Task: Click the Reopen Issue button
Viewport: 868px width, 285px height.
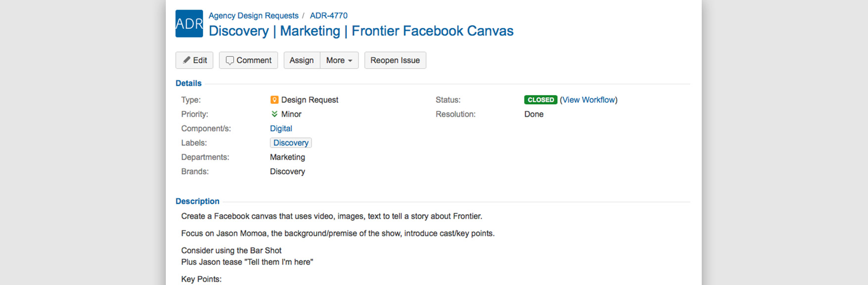Action: click(x=395, y=60)
